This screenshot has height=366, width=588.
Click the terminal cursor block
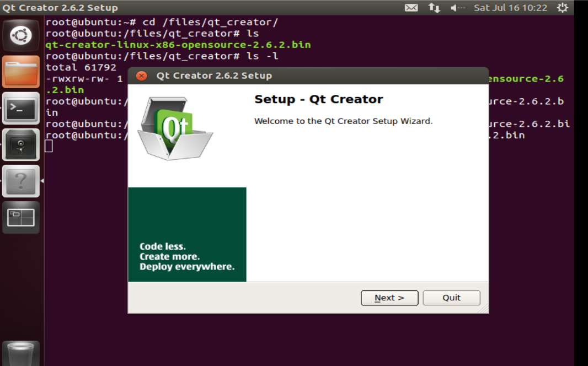49,146
